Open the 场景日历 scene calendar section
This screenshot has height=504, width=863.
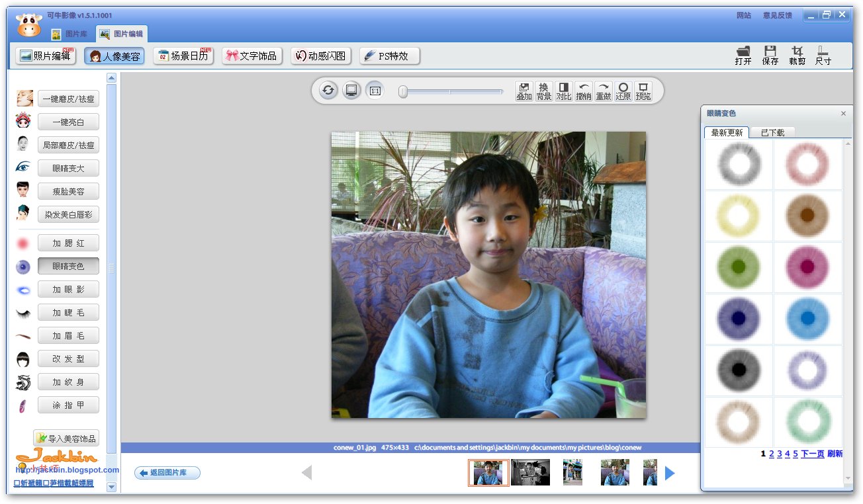click(x=183, y=56)
